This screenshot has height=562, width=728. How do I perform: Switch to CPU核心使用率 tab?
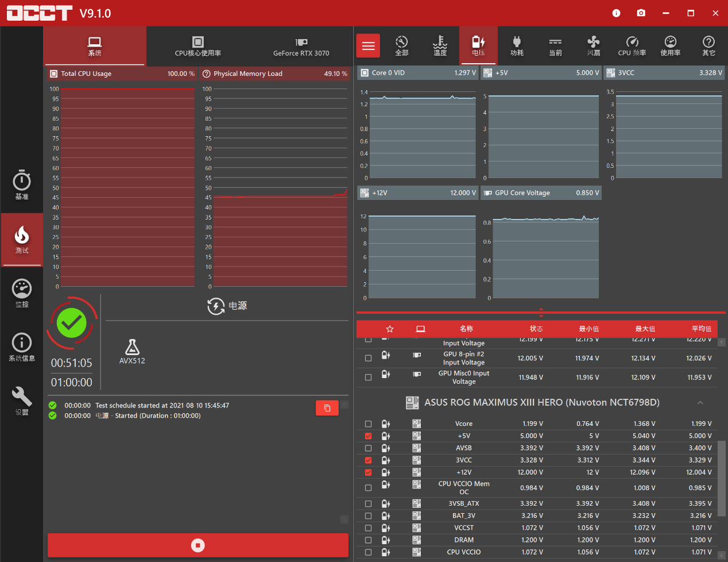[198, 46]
